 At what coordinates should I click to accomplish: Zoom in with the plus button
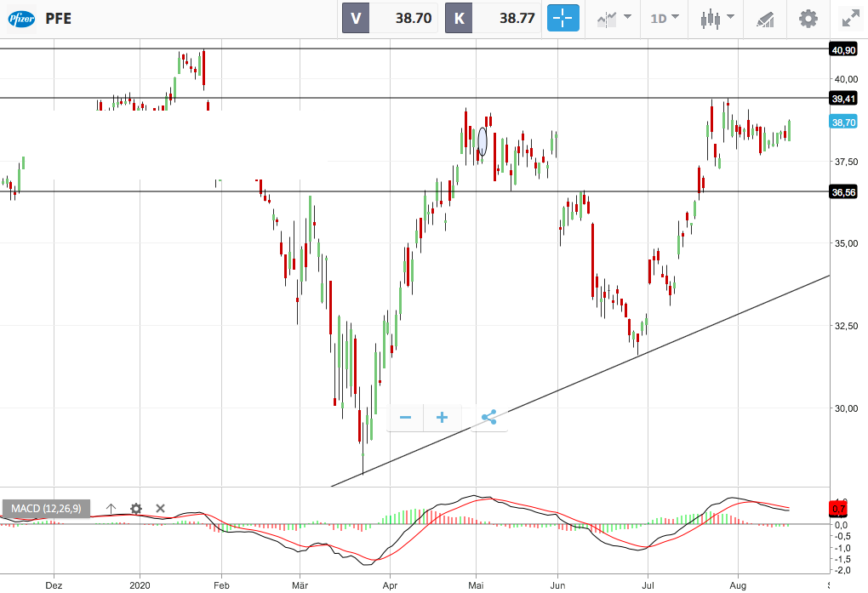click(442, 418)
